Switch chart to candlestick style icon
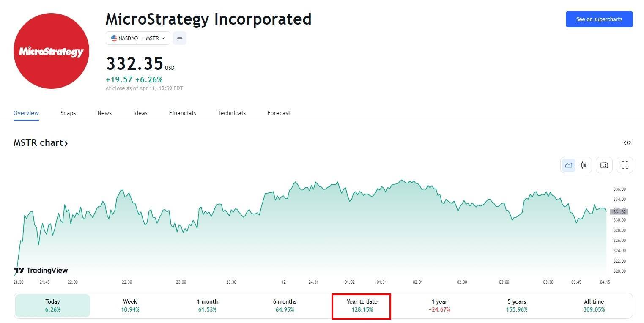Screen dimensions: 644x323 584,165
